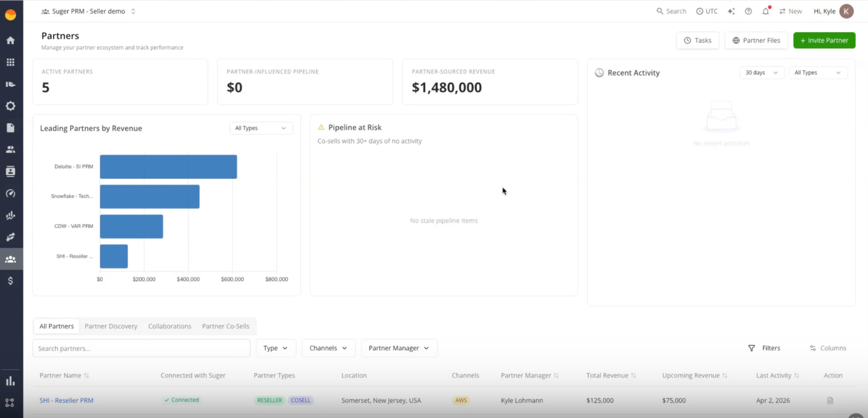Click the Search partners input field

click(x=141, y=348)
